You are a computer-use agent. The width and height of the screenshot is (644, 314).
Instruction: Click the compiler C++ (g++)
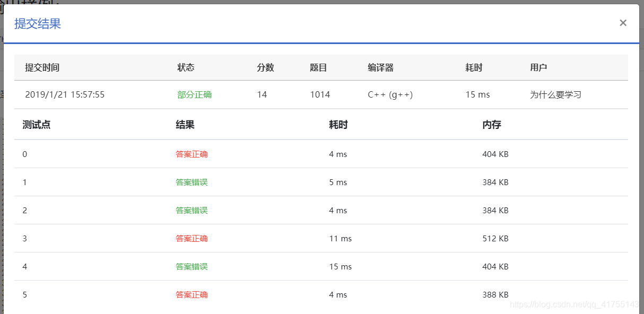point(390,95)
